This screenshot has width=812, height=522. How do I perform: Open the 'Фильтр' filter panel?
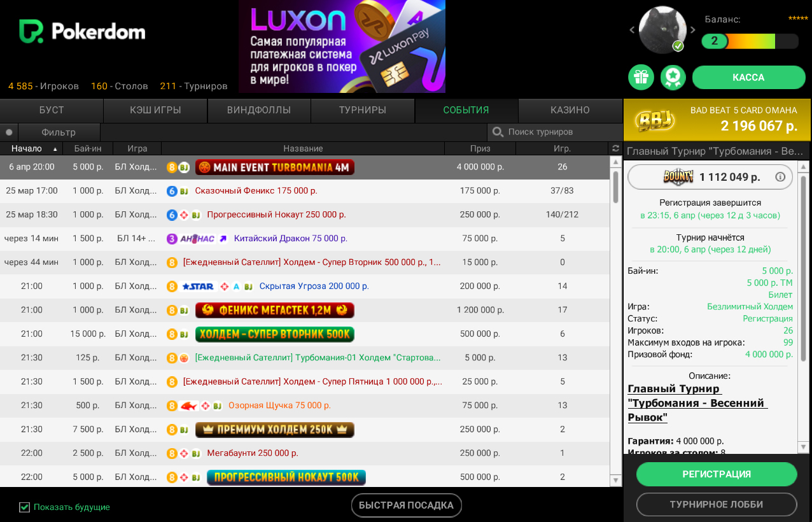pyautogui.click(x=59, y=132)
